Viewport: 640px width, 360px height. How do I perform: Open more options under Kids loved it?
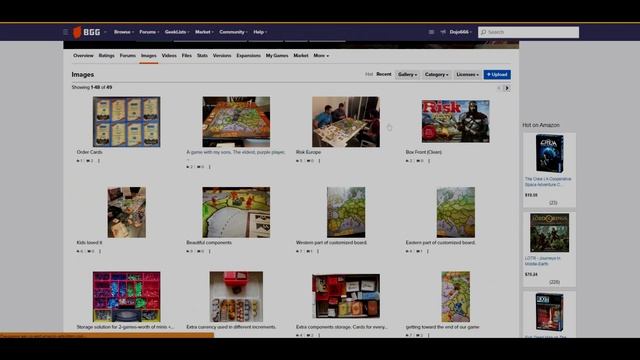100,251
